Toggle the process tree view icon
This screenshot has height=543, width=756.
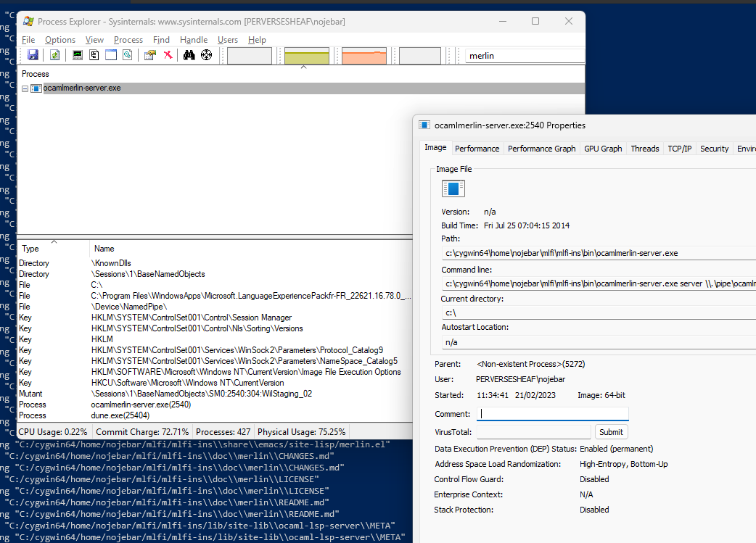pyautogui.click(x=94, y=55)
